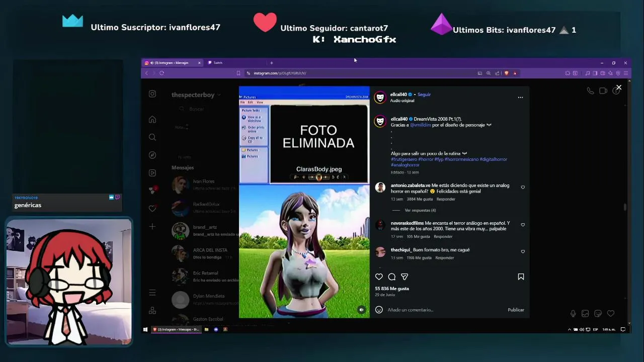Click the browser address bar URL
The image size is (644, 362).
pos(280,73)
